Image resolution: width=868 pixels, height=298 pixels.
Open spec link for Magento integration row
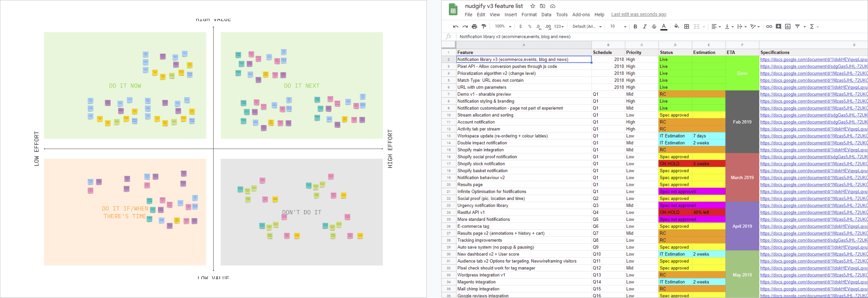(814, 282)
